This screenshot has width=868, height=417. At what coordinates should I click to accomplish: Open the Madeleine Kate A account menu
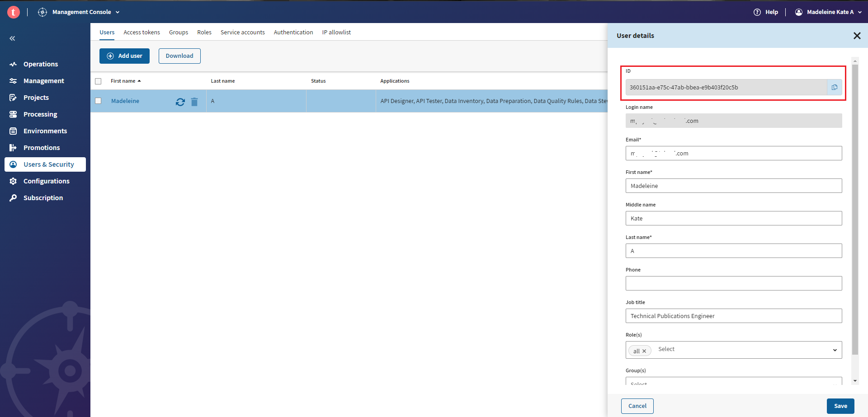pos(830,12)
